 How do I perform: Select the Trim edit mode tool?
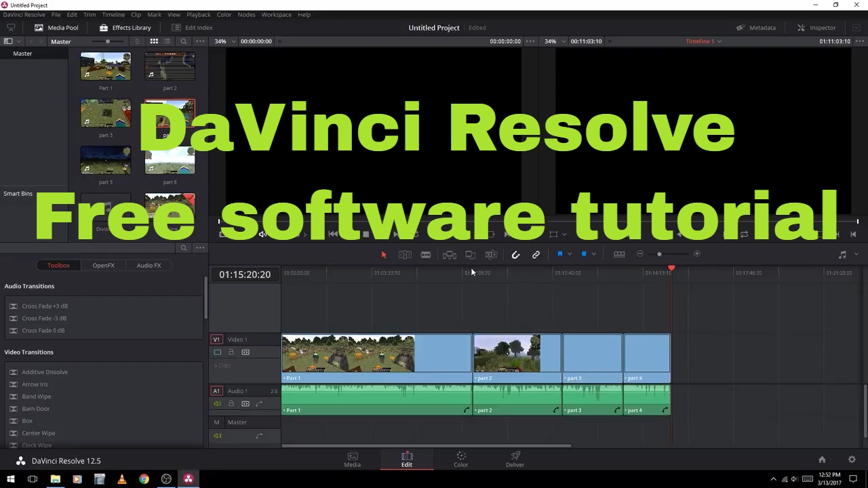point(405,255)
